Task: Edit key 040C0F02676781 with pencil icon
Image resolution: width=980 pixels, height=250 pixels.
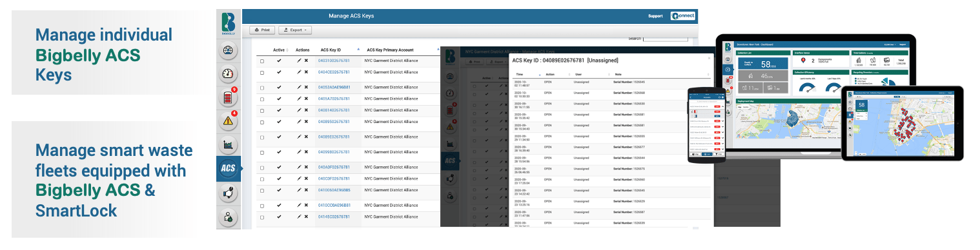Action: click(x=299, y=178)
